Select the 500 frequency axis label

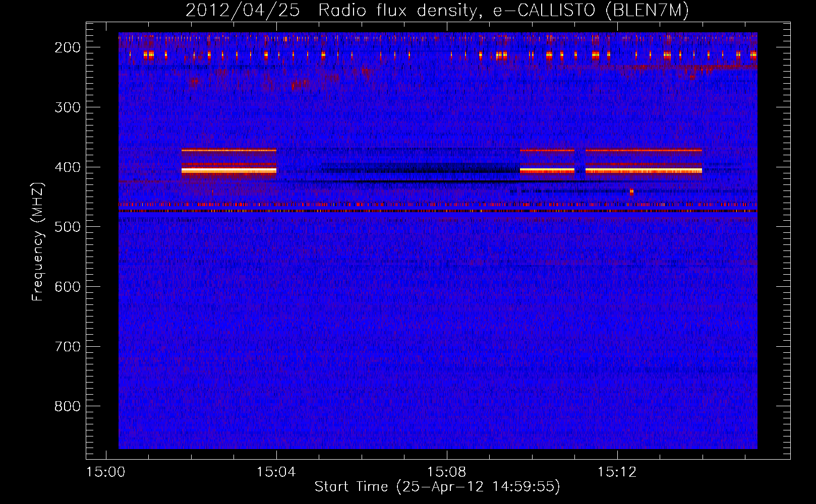point(68,227)
